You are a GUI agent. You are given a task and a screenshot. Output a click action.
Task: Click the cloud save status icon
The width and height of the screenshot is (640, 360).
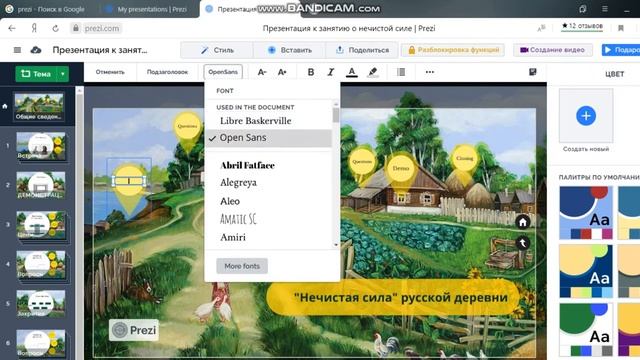click(36, 50)
